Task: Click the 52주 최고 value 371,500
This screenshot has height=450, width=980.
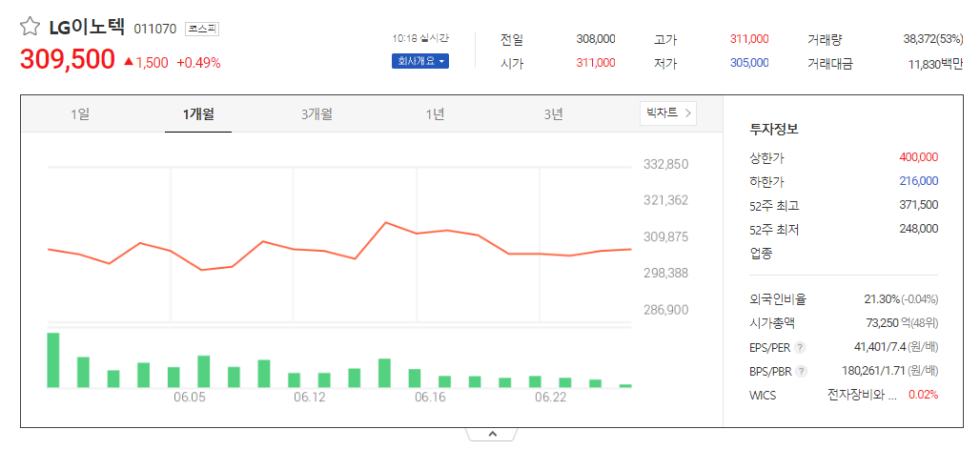Action: tap(919, 205)
